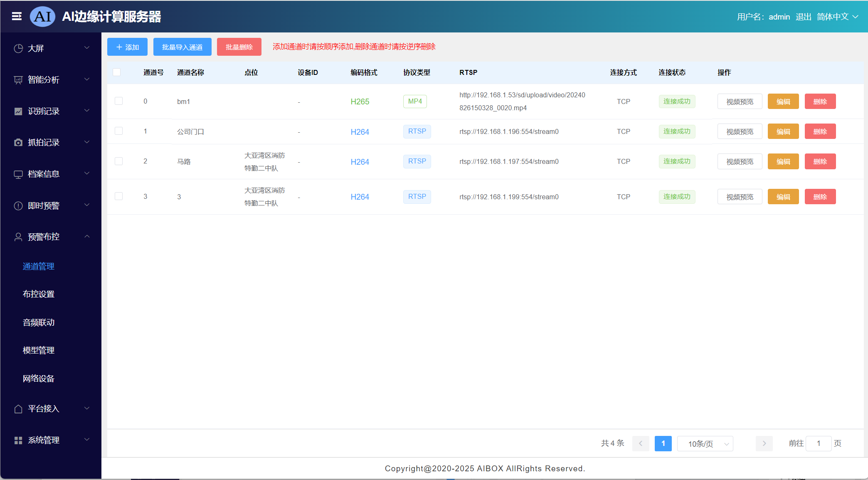Image resolution: width=868 pixels, height=480 pixels.
Task: Click the 大屏 pie chart icon
Action: click(18, 48)
